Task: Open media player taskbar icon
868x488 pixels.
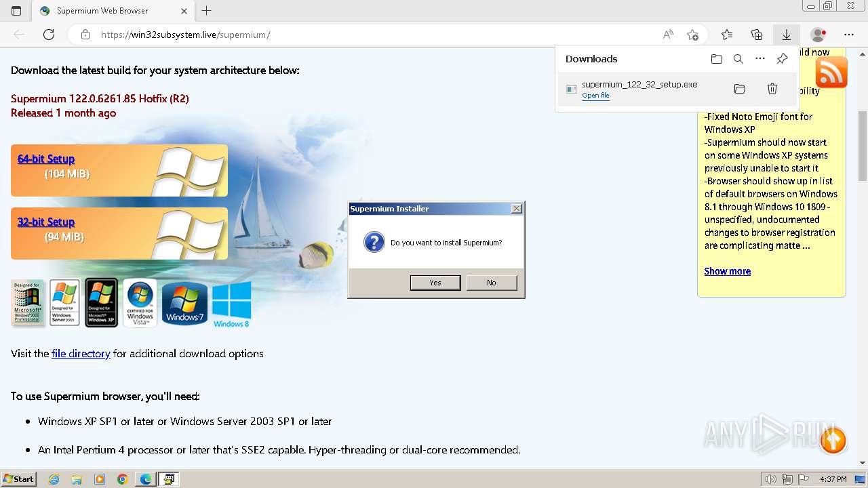Action: pyautogui.click(x=100, y=479)
